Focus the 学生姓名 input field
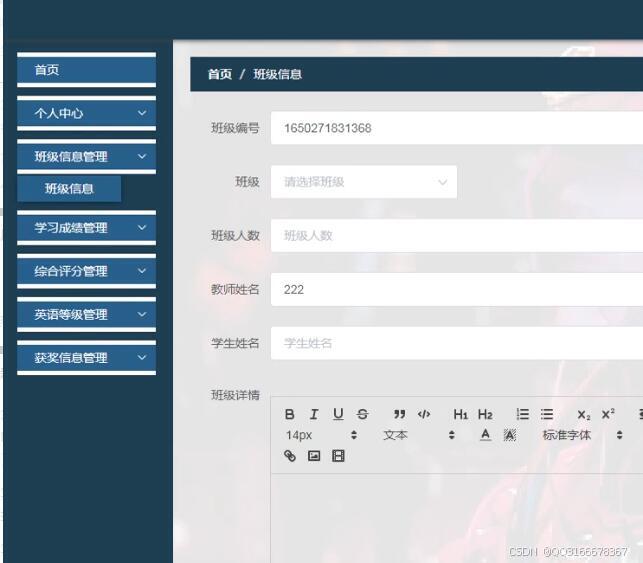Screen dimensions: 643x563 [x=457, y=343]
